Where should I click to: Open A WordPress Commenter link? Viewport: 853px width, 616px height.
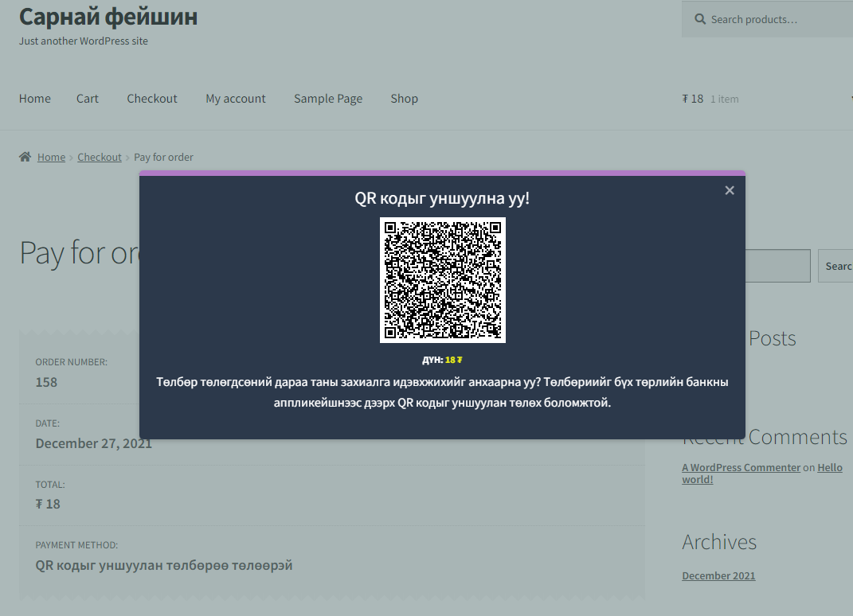[x=741, y=468]
